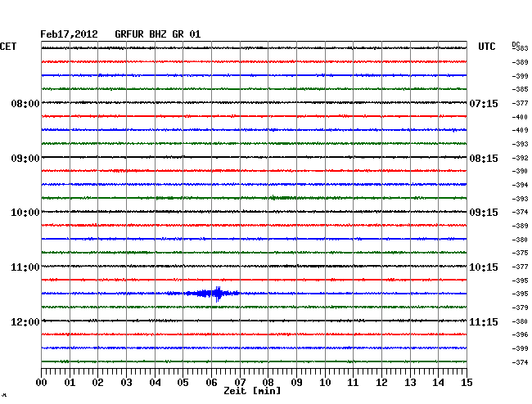Click the DC offset value -375

pos(520,253)
